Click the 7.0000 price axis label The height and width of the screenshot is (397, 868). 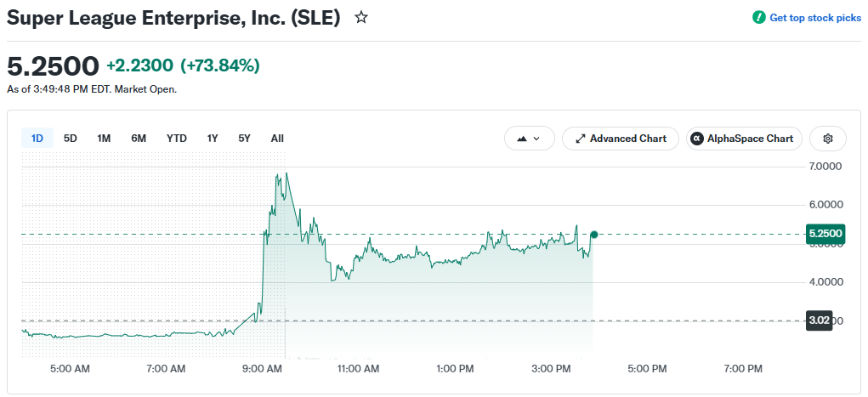(x=825, y=166)
